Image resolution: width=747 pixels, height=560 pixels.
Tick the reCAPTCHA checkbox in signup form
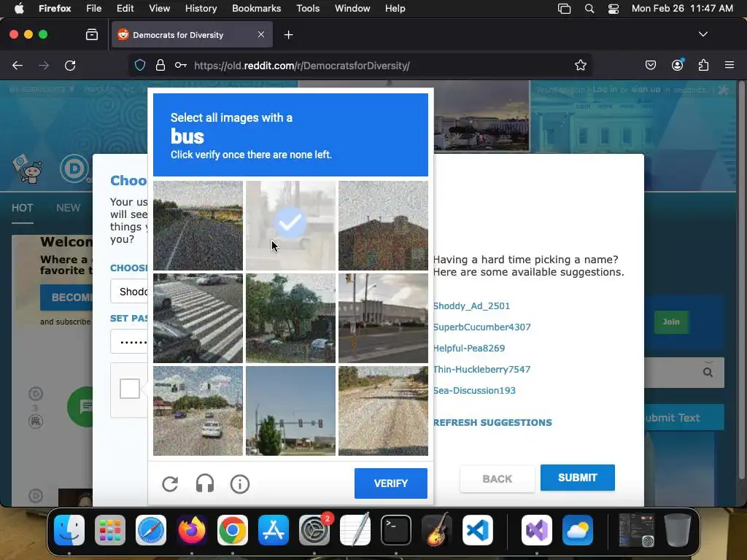130,389
